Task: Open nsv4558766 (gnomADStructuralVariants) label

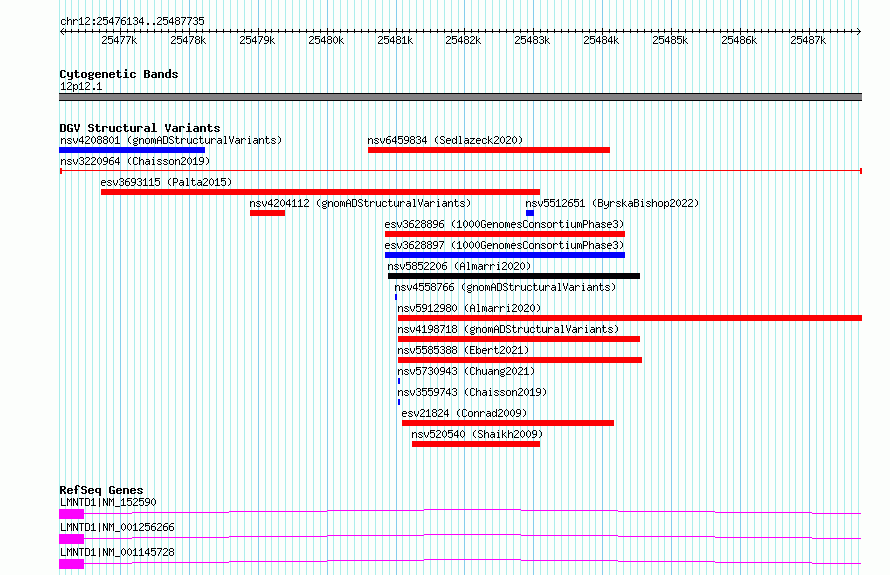Action: click(505, 287)
